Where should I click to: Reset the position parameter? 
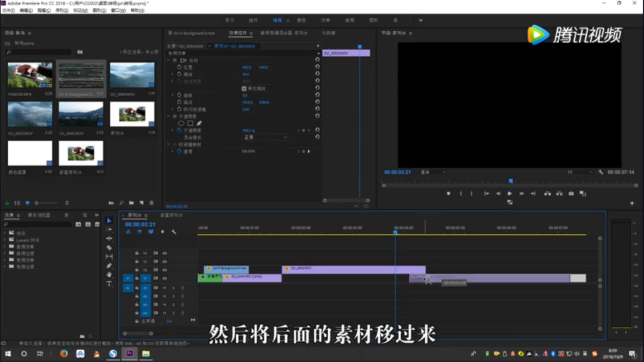click(318, 67)
